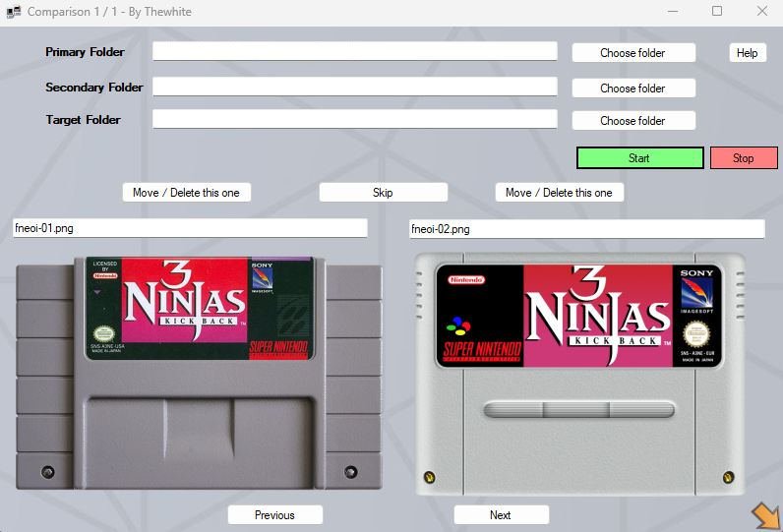Minimize the Comparison window
Screen dimensions: 783x532
point(673,11)
